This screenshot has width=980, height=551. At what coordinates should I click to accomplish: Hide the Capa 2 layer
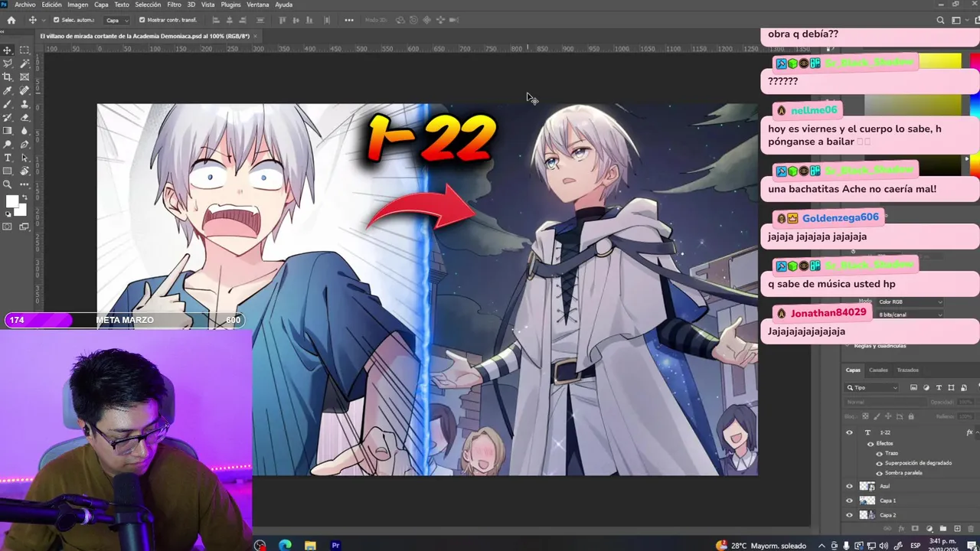tap(849, 515)
